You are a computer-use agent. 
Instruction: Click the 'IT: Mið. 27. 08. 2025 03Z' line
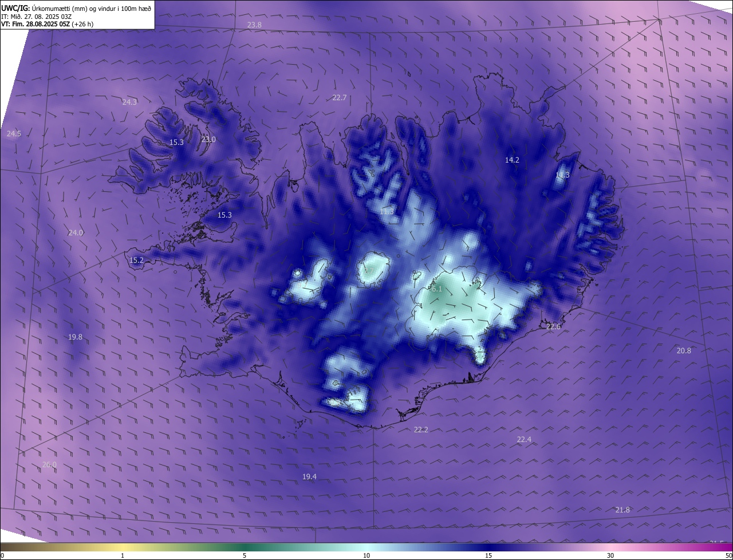tap(36, 17)
